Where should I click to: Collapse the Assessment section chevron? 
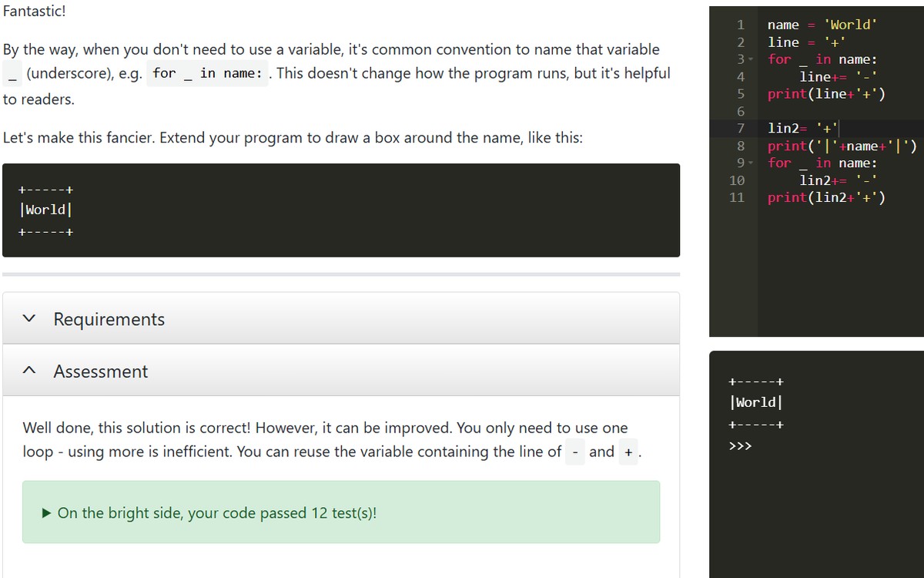[x=30, y=371]
